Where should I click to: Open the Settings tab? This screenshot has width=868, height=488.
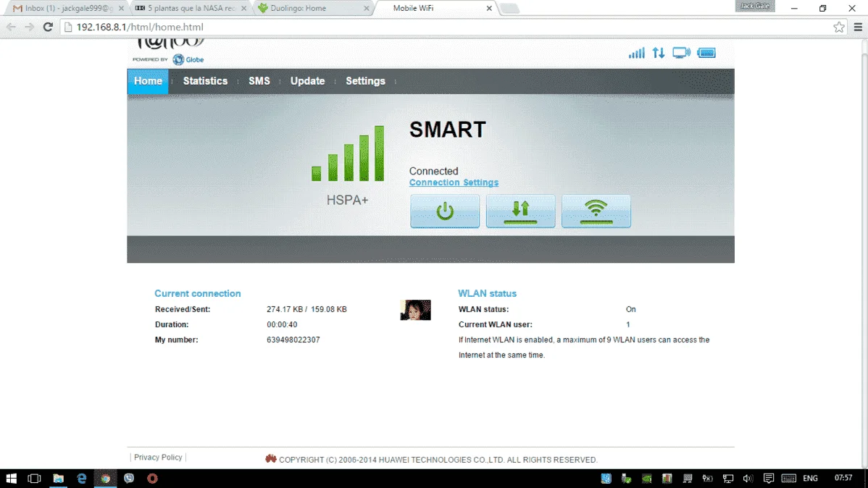pyautogui.click(x=365, y=81)
